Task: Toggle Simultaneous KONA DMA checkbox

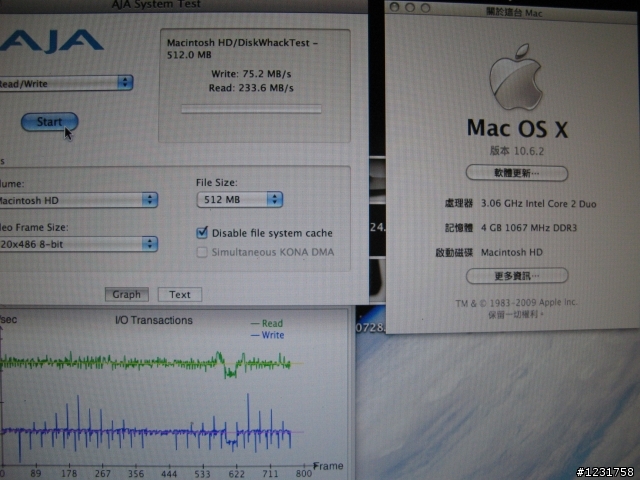Action: pos(202,252)
